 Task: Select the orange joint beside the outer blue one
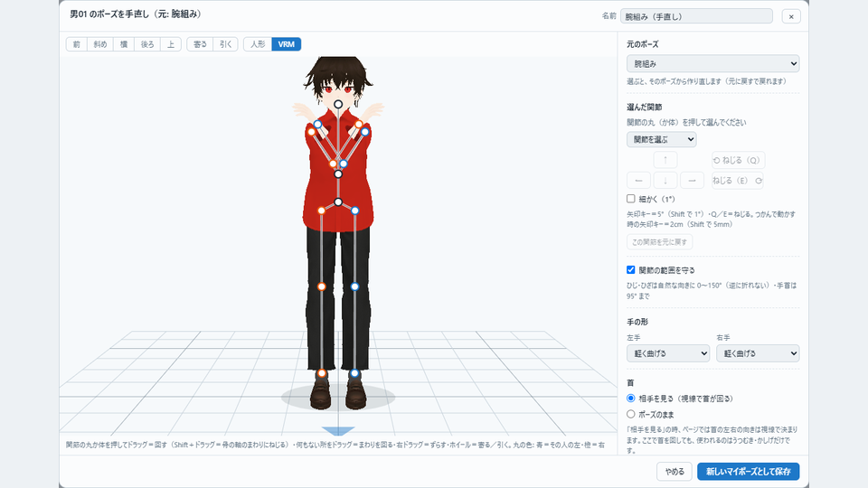pyautogui.click(x=359, y=125)
